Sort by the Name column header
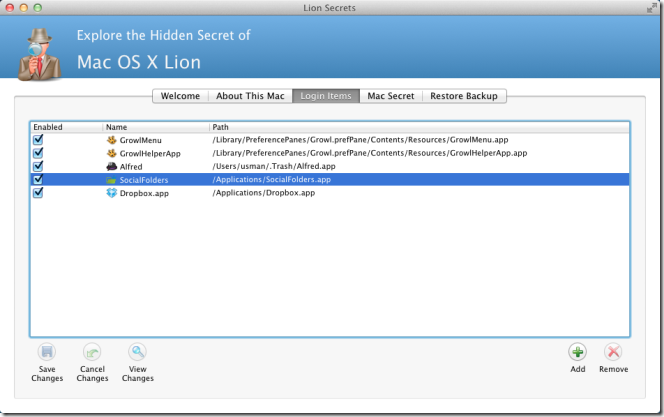The height and width of the screenshot is (417, 664). (156, 127)
